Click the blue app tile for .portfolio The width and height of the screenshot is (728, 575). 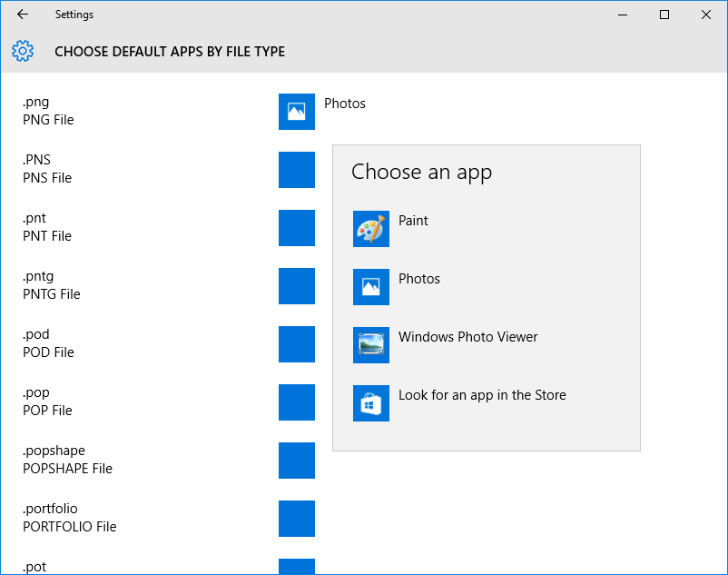(x=297, y=519)
